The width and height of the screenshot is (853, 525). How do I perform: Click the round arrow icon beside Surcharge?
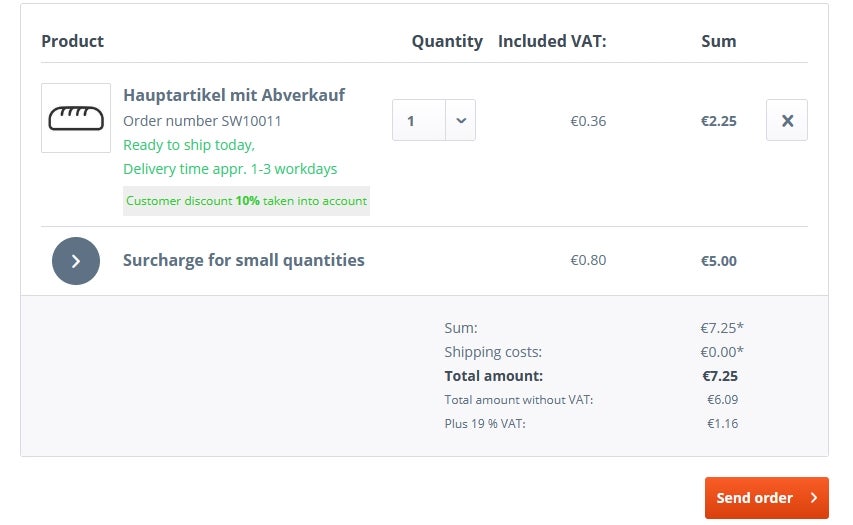[x=76, y=261]
